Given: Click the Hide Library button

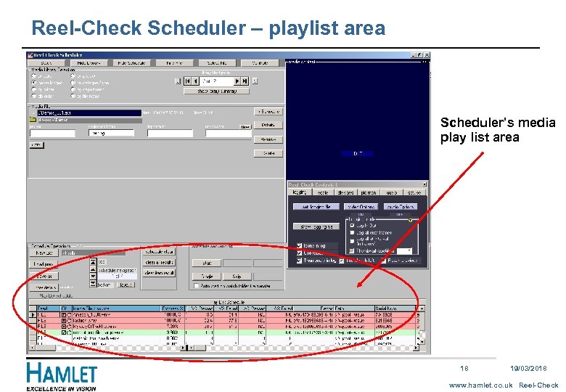Looking at the screenshot, I should coord(89,63).
